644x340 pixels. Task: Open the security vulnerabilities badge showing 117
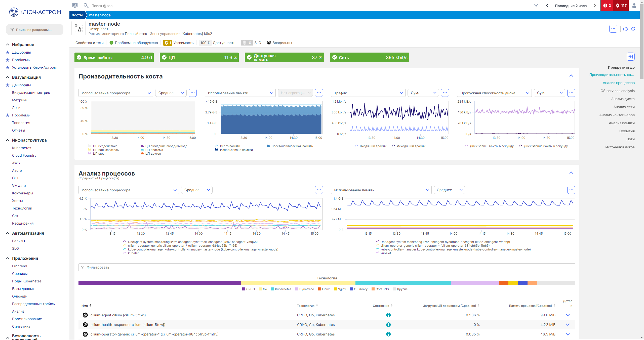621,6
